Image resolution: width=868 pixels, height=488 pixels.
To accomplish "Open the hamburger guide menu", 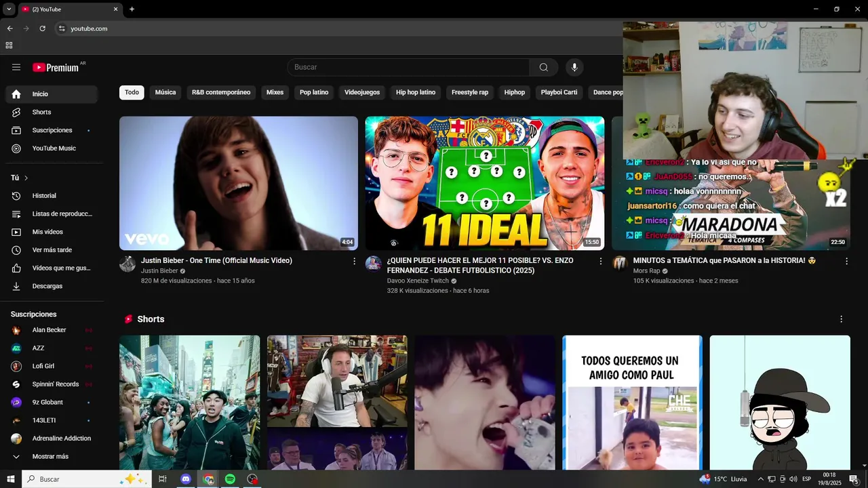I will click(x=16, y=67).
